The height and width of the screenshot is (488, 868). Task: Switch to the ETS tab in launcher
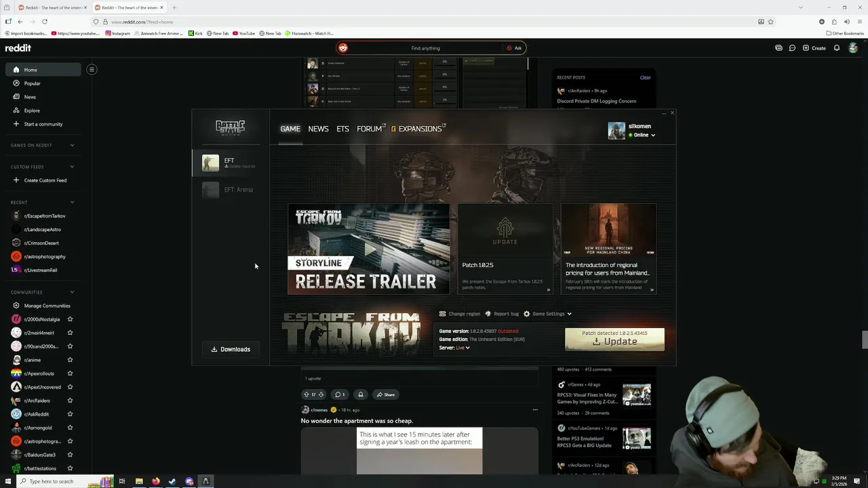tap(342, 129)
